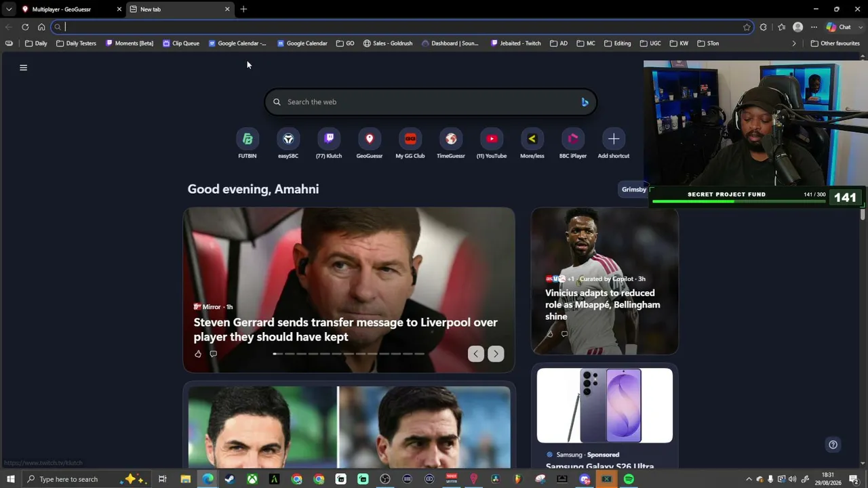Focus the Search the web box
868x488 pixels.
pos(431,102)
